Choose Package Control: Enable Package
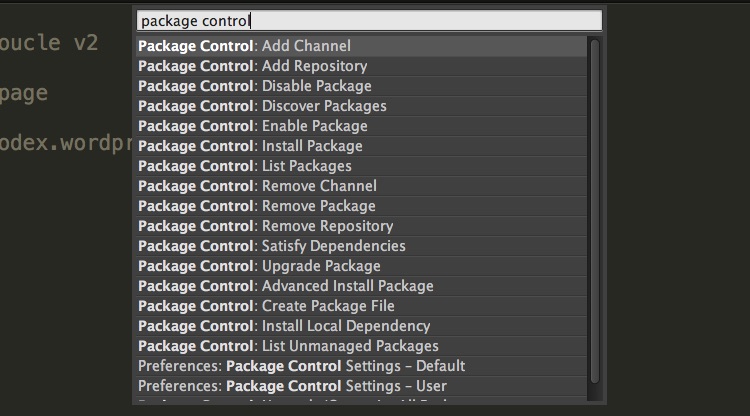The height and width of the screenshot is (416, 750). coord(362,126)
